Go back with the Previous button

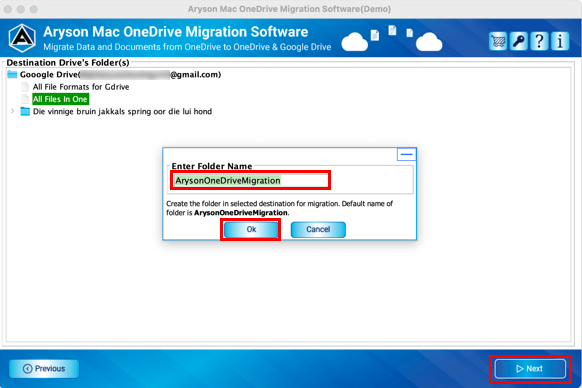click(44, 369)
